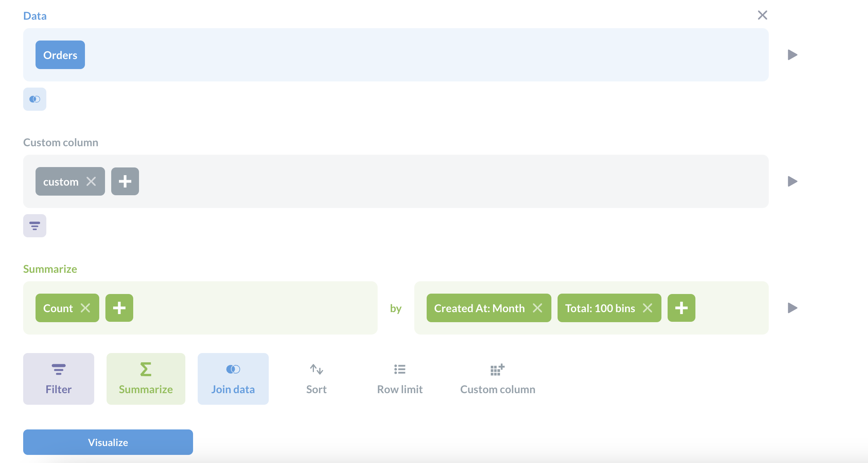
Task: Close the notebook editor with the X
Action: tap(763, 15)
